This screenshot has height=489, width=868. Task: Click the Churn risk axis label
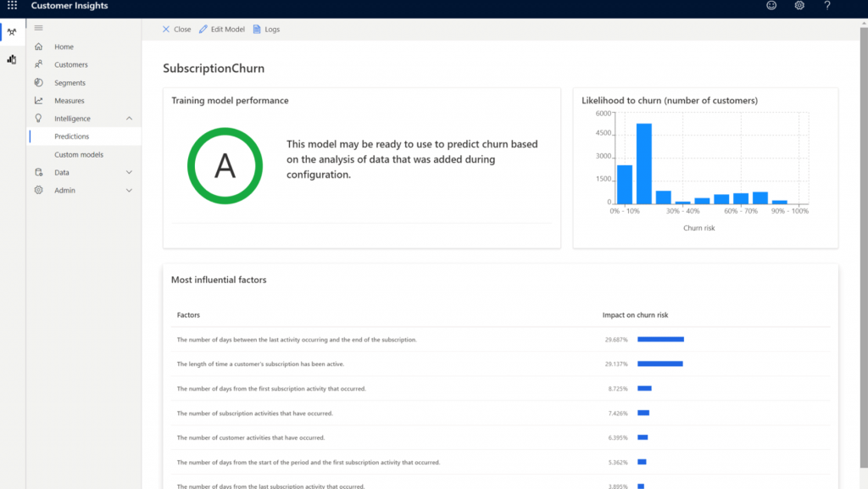tap(698, 228)
